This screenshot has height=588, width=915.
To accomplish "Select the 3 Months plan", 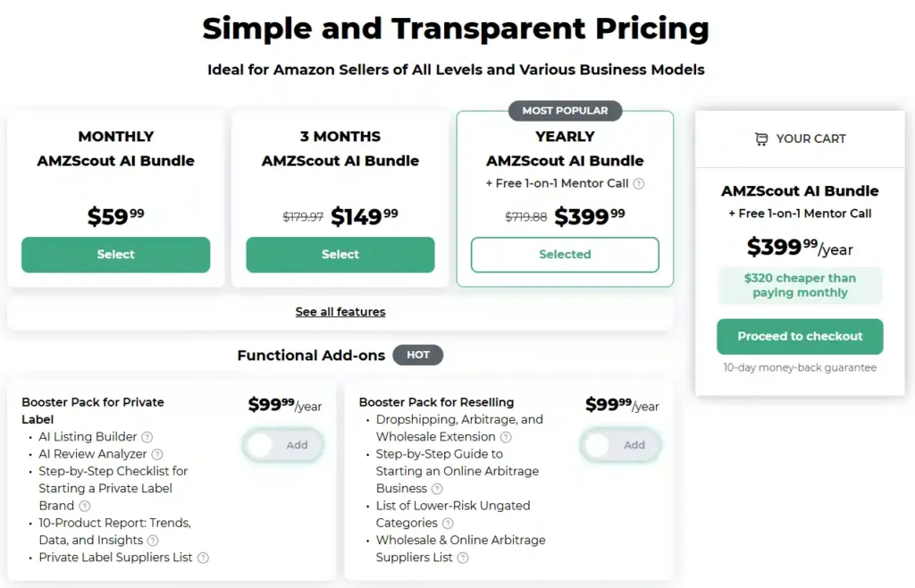I will (340, 255).
